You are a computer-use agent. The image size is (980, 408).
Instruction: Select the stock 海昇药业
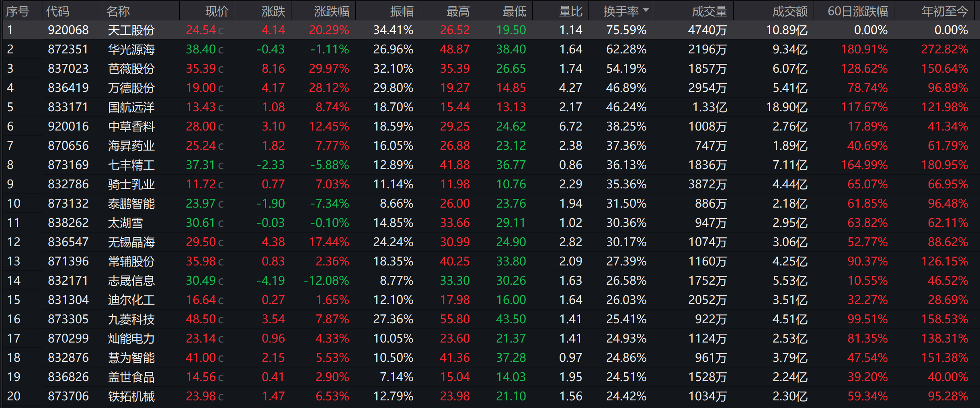[x=131, y=146]
